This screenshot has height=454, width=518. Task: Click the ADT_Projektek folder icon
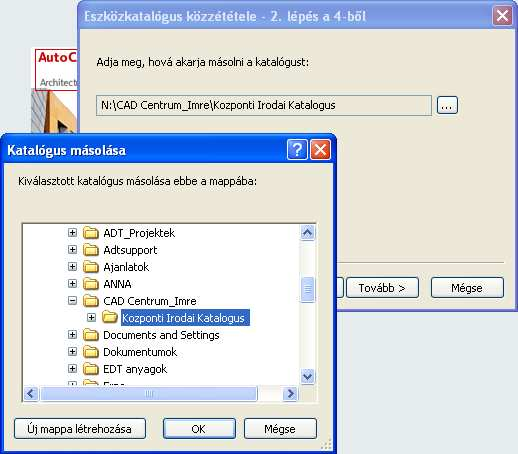point(91,233)
